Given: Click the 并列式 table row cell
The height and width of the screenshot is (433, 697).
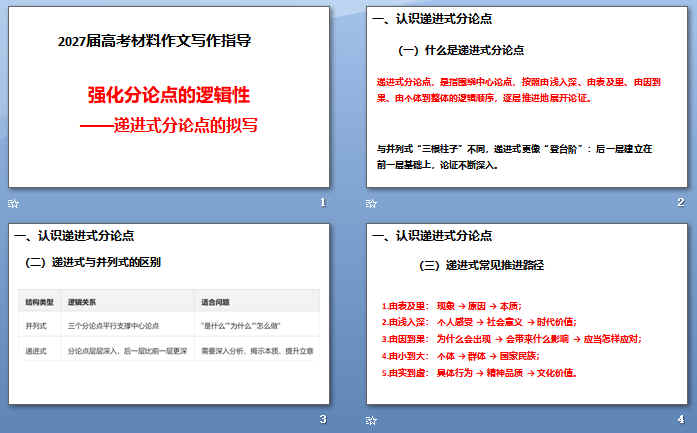Looking at the screenshot, I should pyautogui.click(x=36, y=326).
